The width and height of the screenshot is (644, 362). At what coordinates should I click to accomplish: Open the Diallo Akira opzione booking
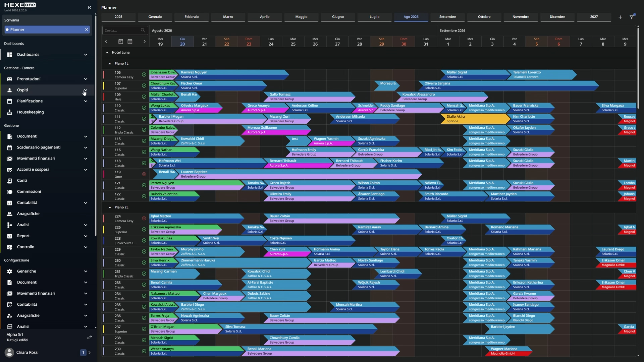point(475,119)
